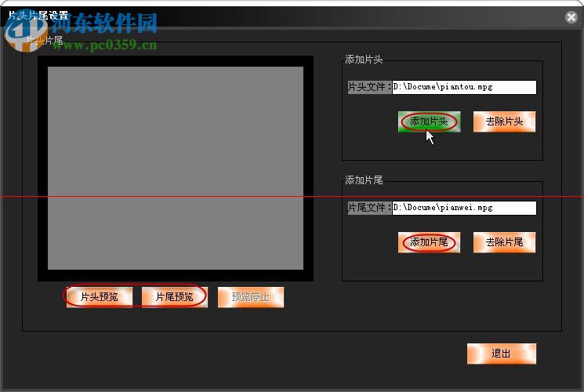This screenshot has width=584, height=392.
Task: Stop preview with 预览停止
Action: pos(251,297)
